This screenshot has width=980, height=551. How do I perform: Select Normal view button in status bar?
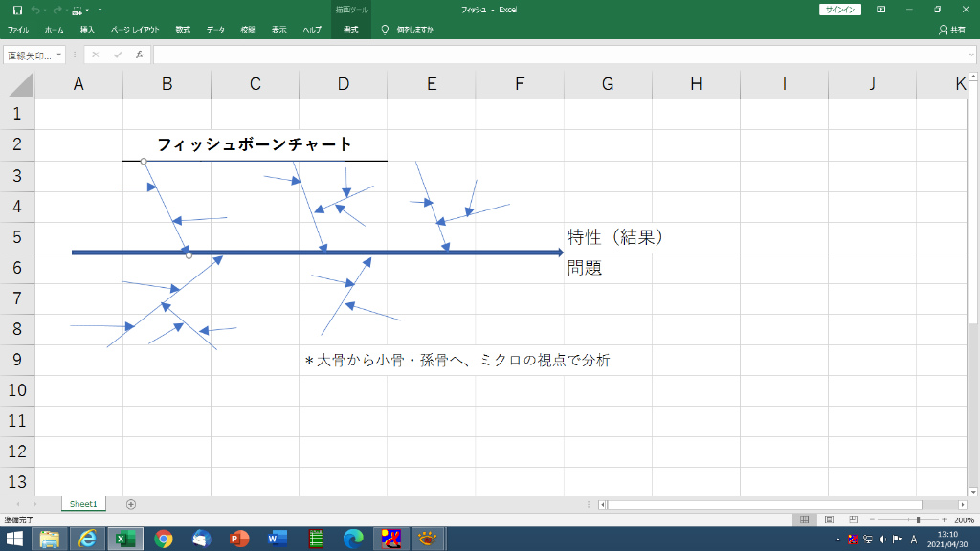click(804, 519)
